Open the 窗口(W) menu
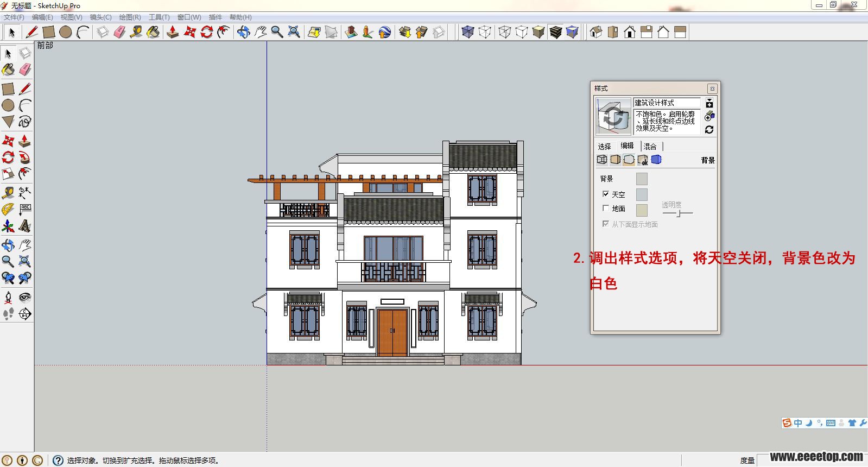 coord(189,17)
